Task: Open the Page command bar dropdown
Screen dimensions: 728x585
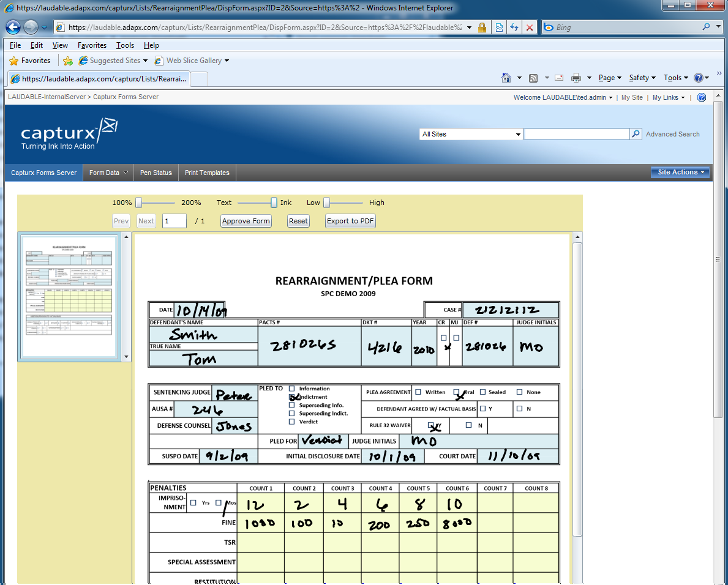Action: pyautogui.click(x=610, y=78)
